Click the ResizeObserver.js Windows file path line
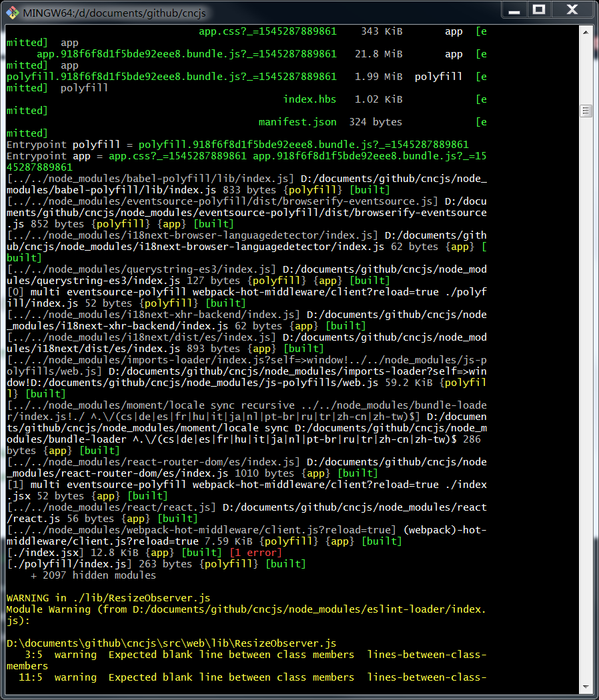 [171, 643]
